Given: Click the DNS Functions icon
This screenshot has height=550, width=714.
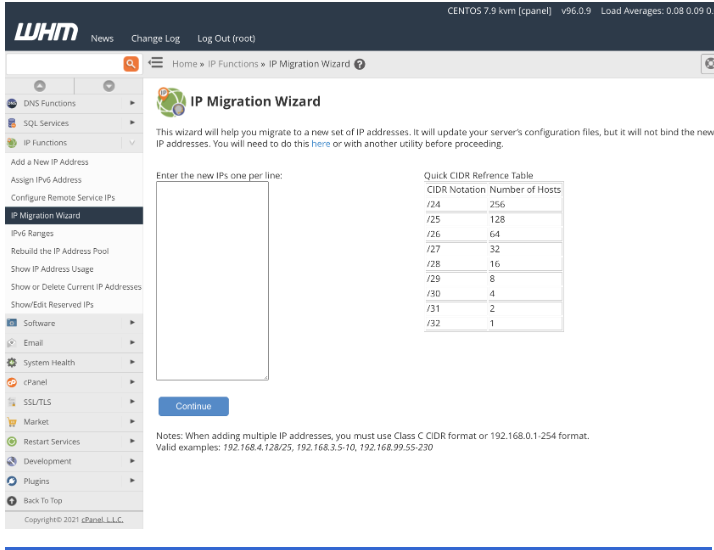Looking at the screenshot, I should coord(12,103).
